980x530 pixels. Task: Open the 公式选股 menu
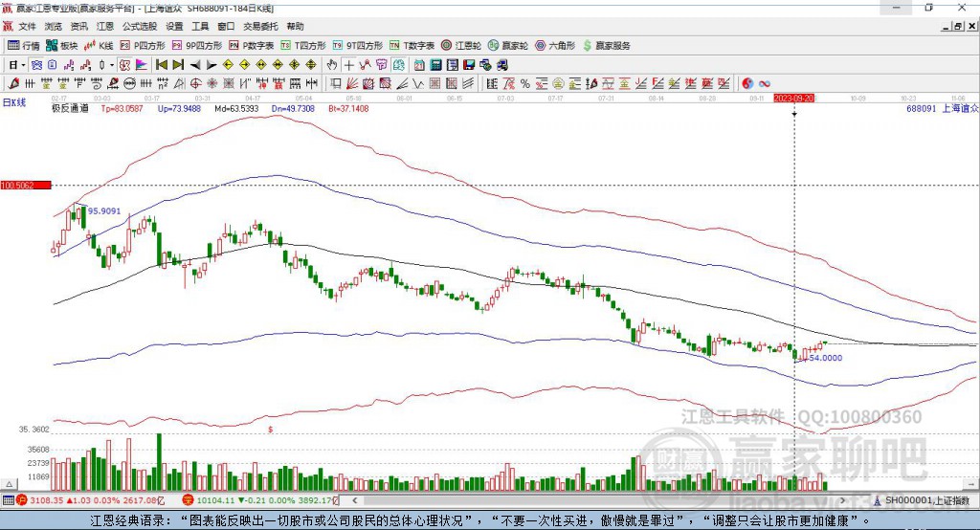[140, 26]
